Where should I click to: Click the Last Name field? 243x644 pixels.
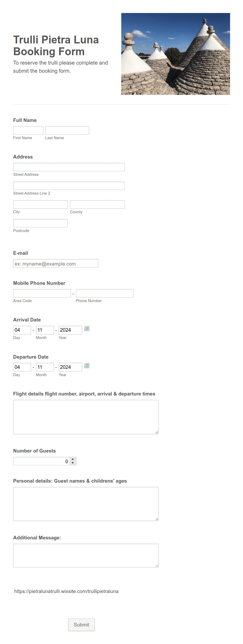click(67, 131)
